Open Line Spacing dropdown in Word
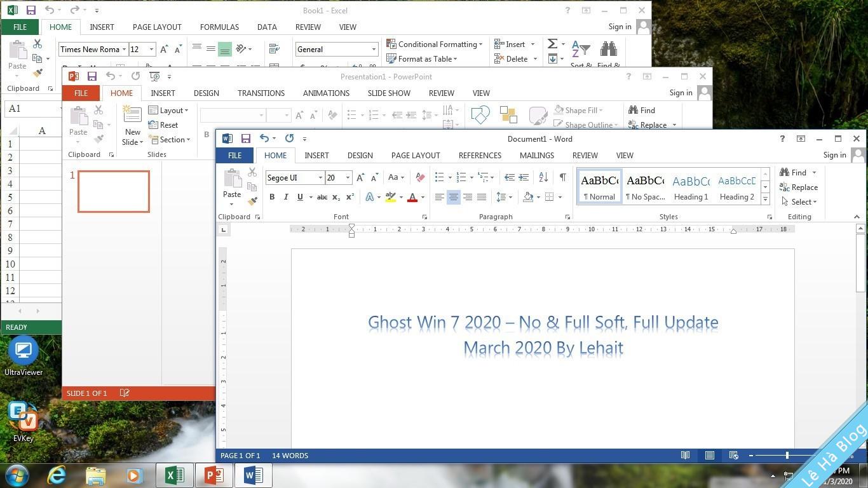The width and height of the screenshot is (868, 488). pos(504,197)
